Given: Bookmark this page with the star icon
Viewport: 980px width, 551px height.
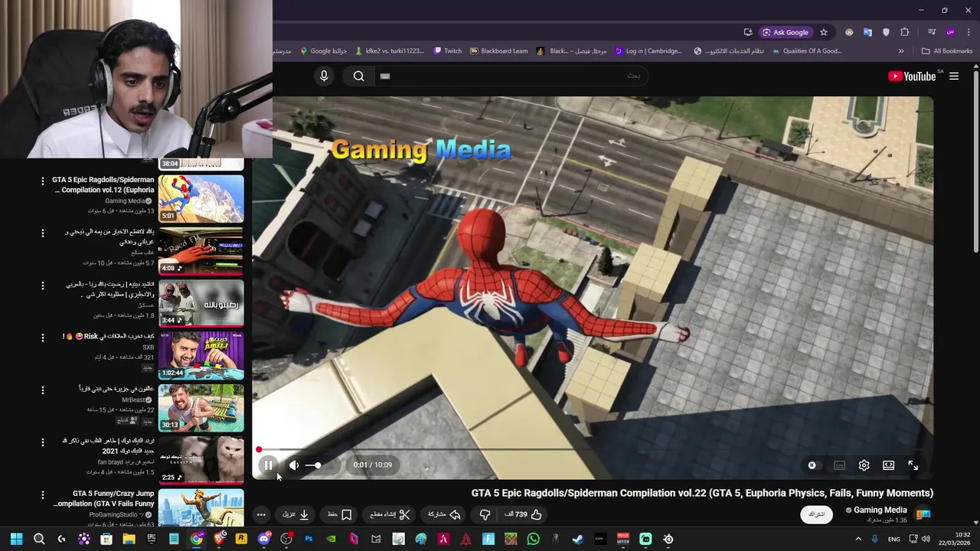Looking at the screenshot, I should [x=824, y=32].
